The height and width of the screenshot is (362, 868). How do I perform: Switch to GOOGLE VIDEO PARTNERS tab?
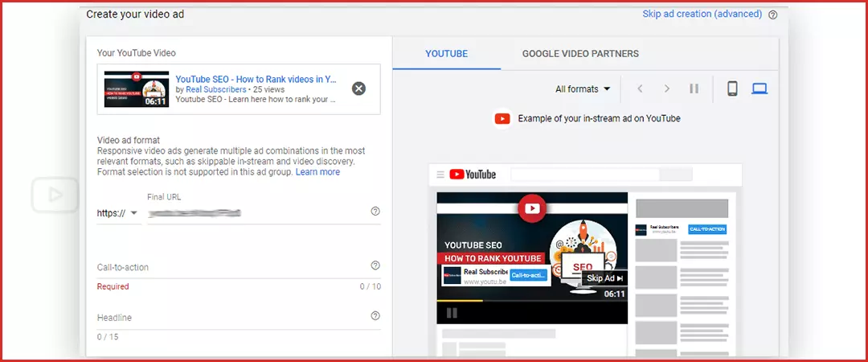580,54
